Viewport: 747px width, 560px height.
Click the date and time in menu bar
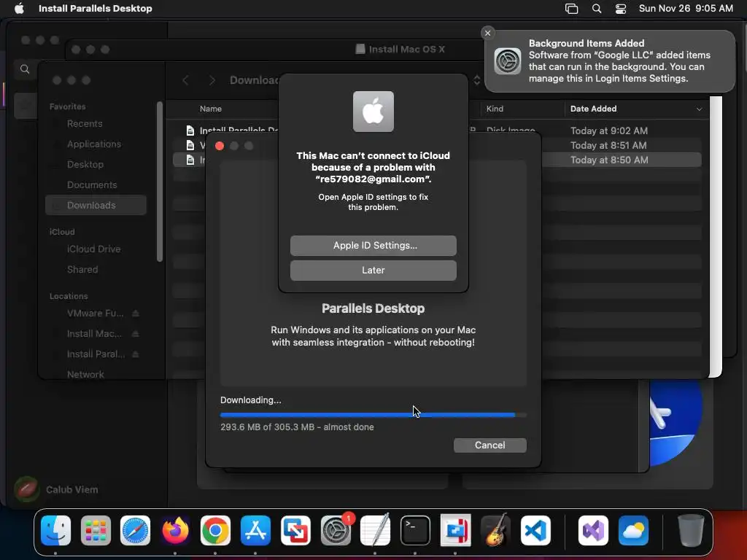(686, 8)
